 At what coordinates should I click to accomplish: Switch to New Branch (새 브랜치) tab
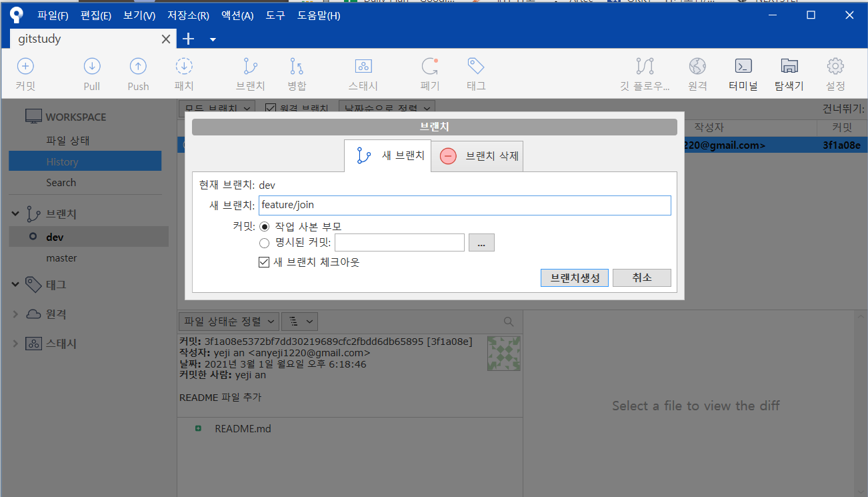[387, 156]
